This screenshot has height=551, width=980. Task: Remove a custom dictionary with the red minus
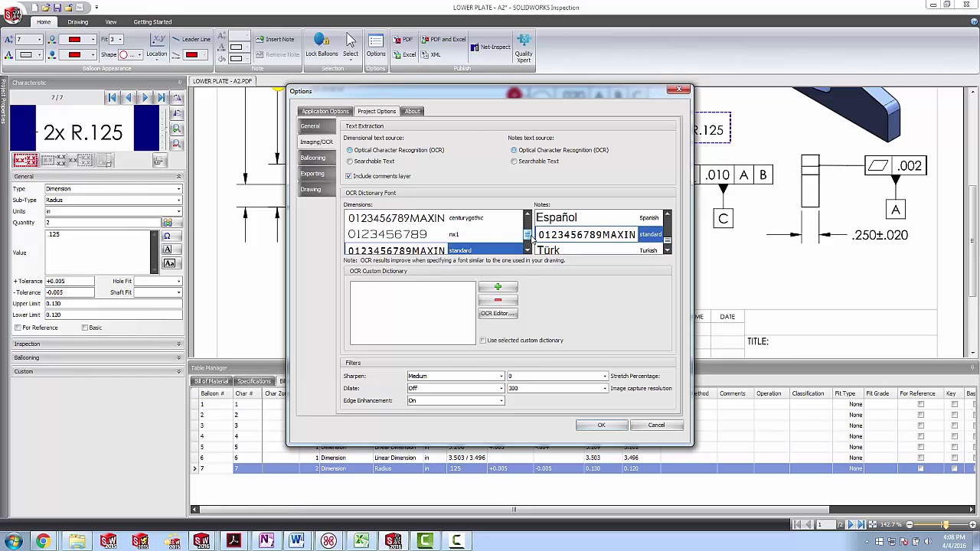tap(498, 300)
